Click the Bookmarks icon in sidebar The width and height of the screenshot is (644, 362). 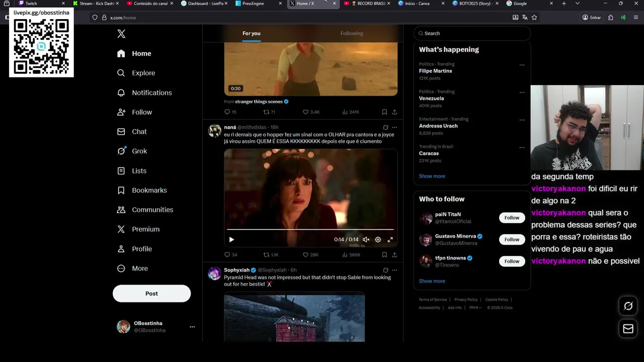[x=121, y=190]
